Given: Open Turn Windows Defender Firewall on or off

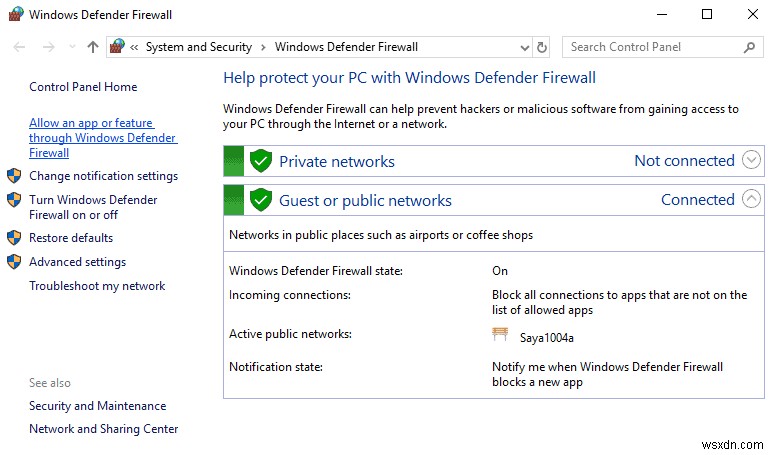Looking at the screenshot, I should 93,207.
